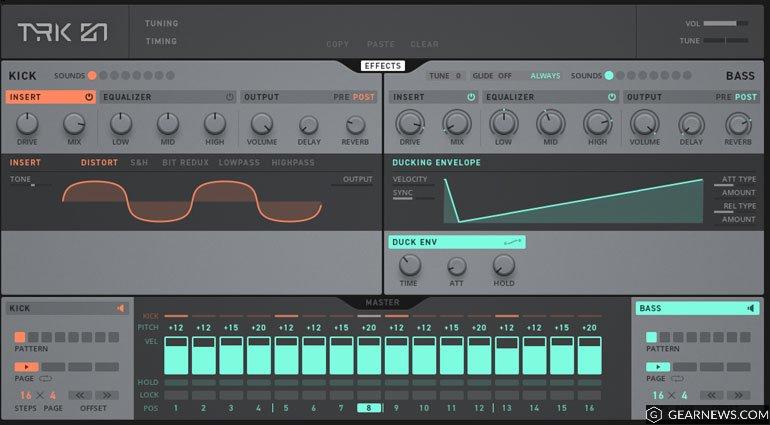The width and height of the screenshot is (770, 425).
Task: Switch Kick output to POST
Action: pos(364,97)
